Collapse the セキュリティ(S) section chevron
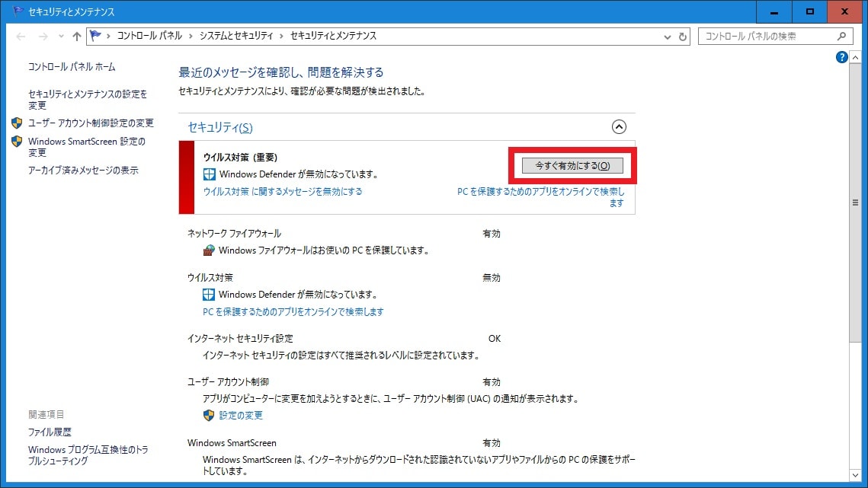 (x=619, y=126)
